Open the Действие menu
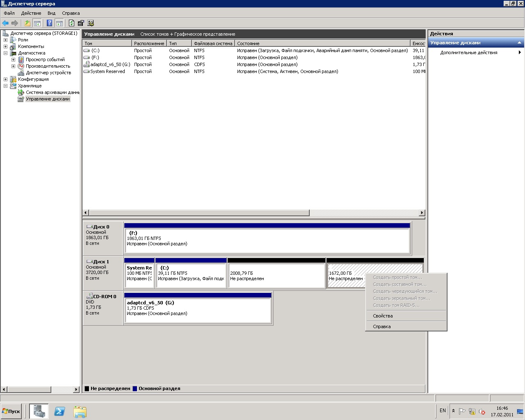Viewport: 525px width, 420px height. tap(31, 13)
